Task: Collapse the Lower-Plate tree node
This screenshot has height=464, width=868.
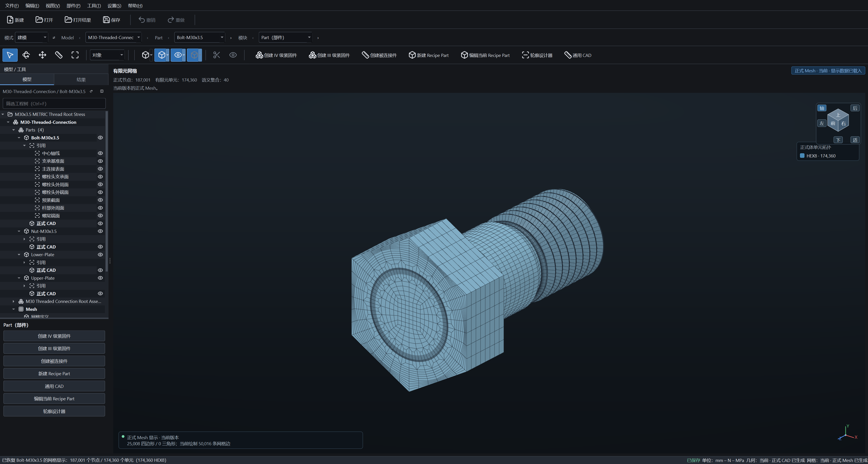Action: tap(19, 255)
